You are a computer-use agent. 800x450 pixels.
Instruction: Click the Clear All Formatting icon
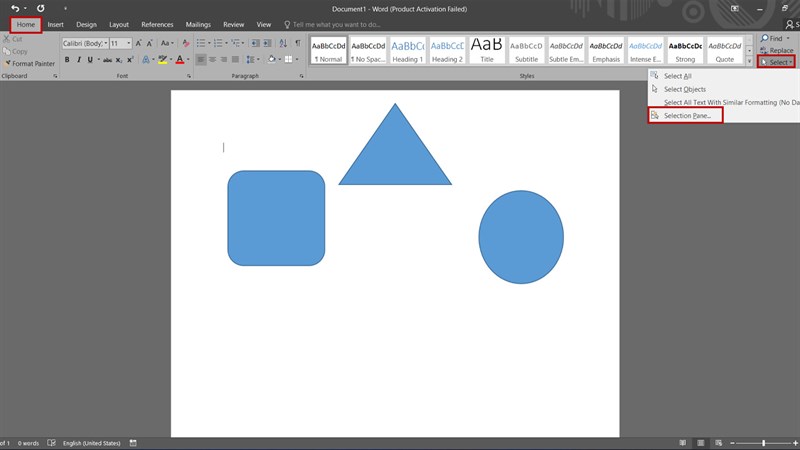click(x=187, y=43)
